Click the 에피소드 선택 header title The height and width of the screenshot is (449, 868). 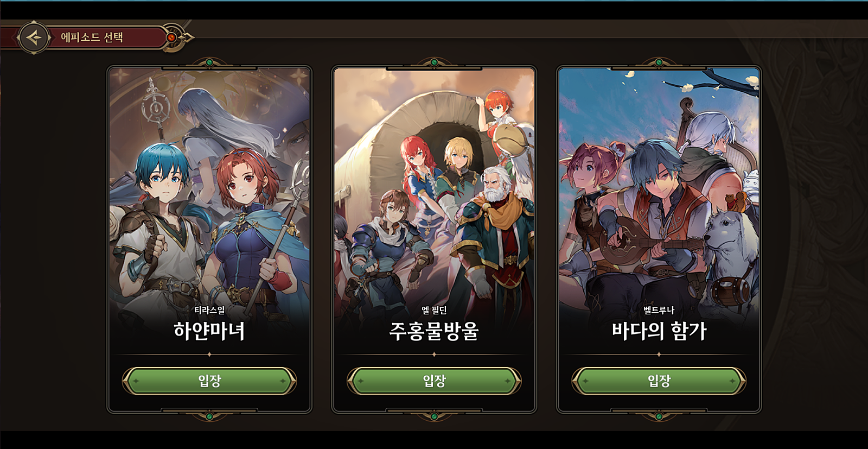92,37
